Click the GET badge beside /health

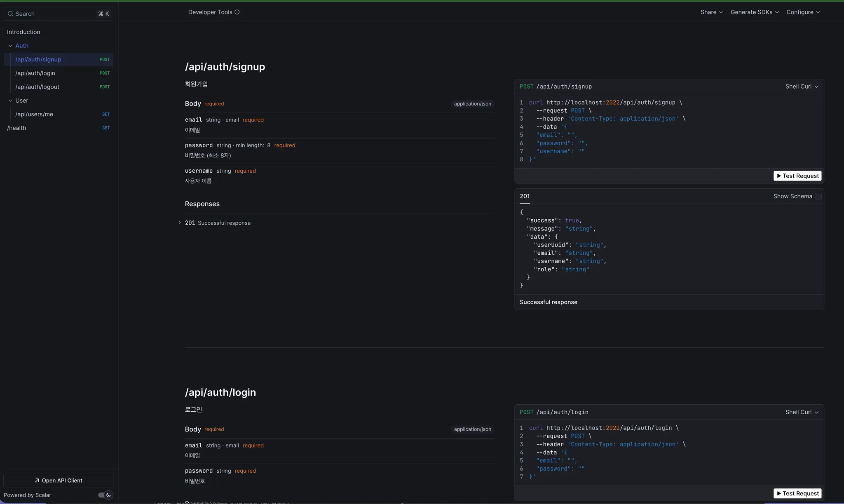pos(106,128)
